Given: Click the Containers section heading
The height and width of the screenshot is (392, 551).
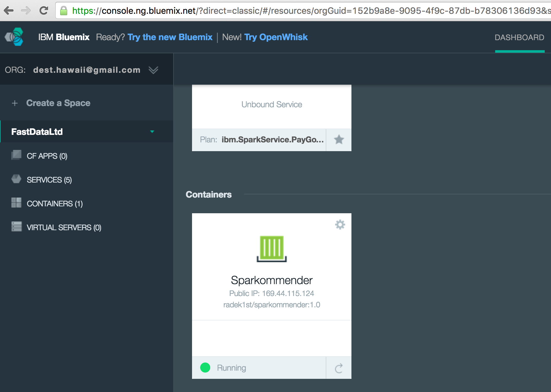Looking at the screenshot, I should 209,194.
